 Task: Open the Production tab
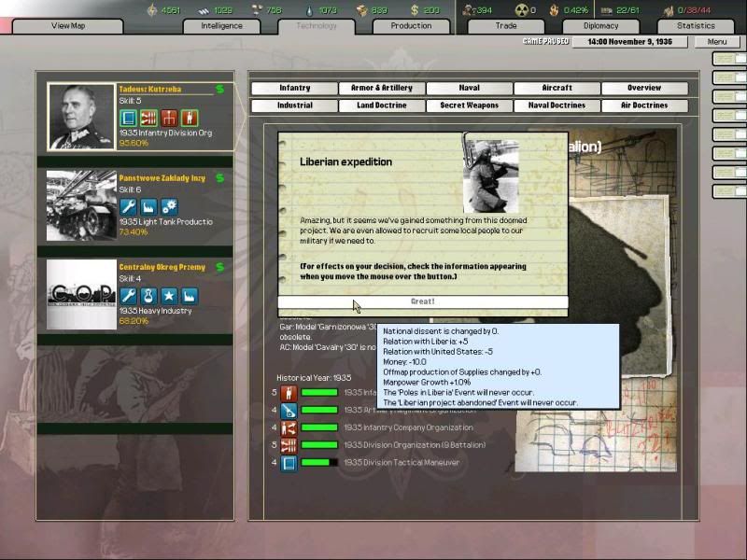point(411,26)
